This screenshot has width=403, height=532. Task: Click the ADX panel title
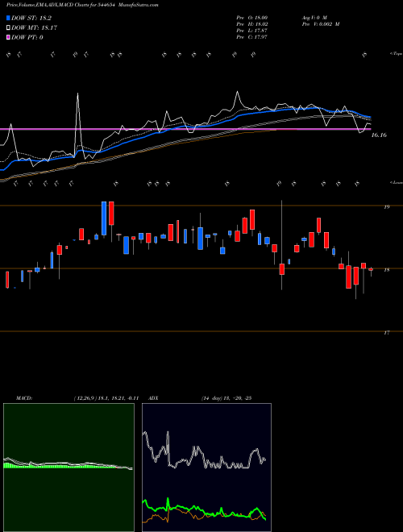[154, 398]
